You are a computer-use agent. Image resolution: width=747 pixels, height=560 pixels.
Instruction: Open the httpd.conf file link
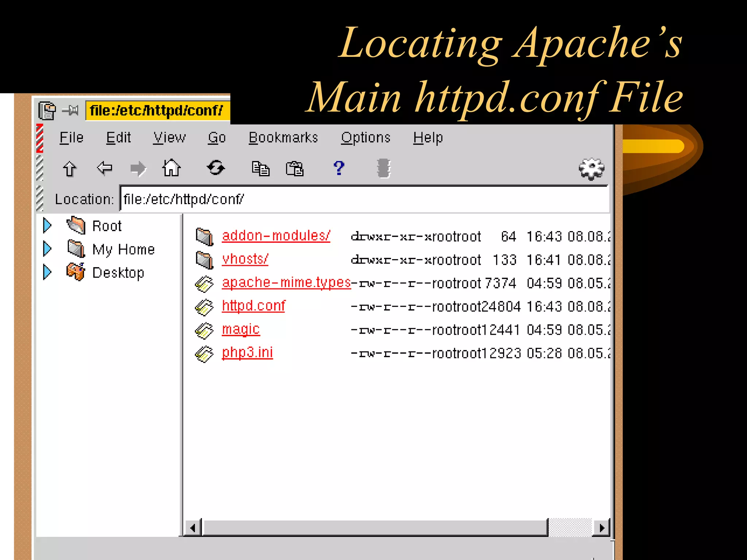(253, 306)
